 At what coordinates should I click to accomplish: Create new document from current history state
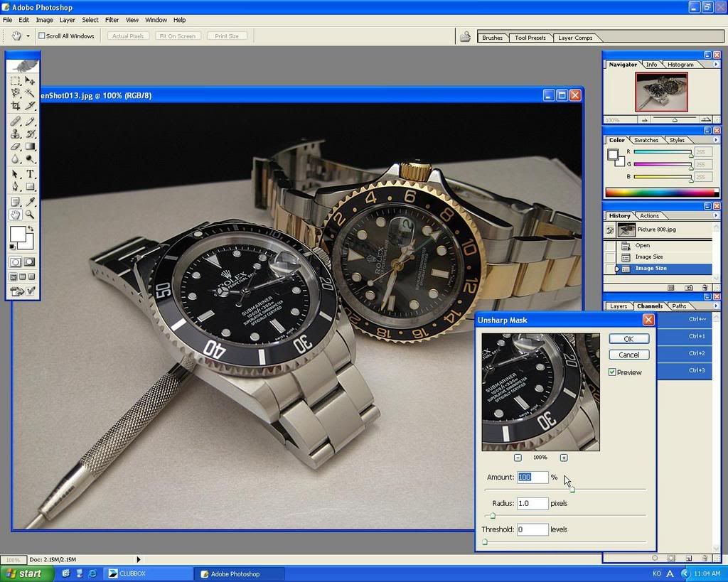[x=671, y=288]
